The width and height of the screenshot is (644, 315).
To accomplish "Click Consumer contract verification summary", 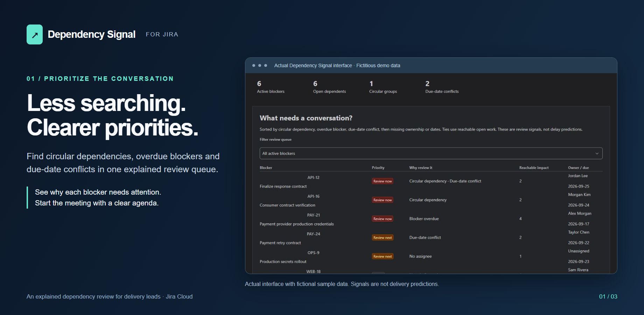I will click(x=287, y=205).
